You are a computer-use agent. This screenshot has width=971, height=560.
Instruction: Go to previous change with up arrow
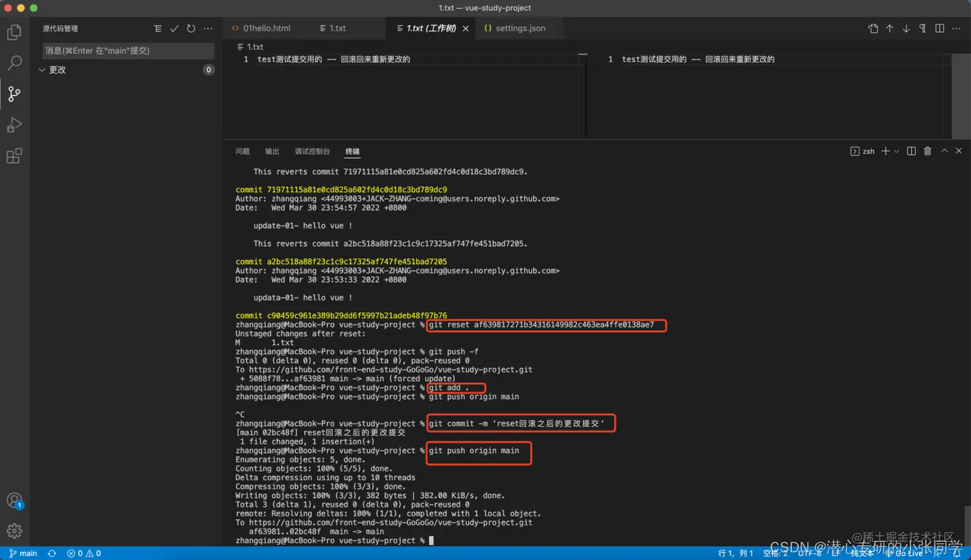click(x=889, y=28)
